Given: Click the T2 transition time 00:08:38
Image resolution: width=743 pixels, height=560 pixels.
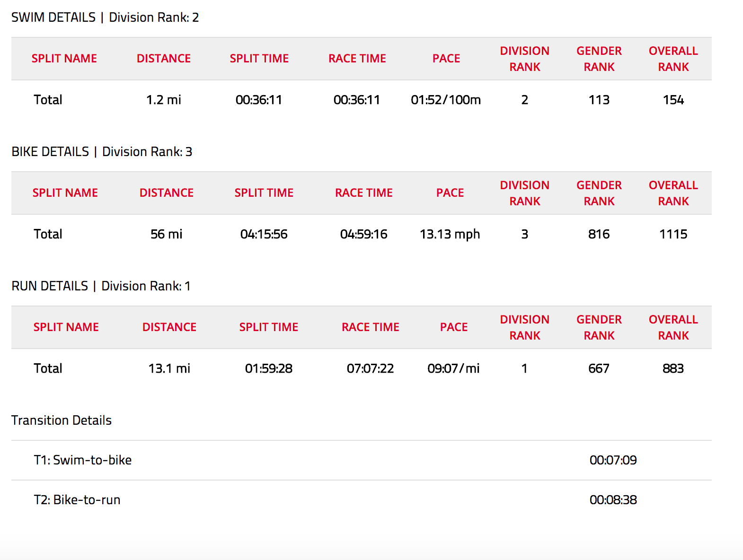Looking at the screenshot, I should click(x=613, y=500).
